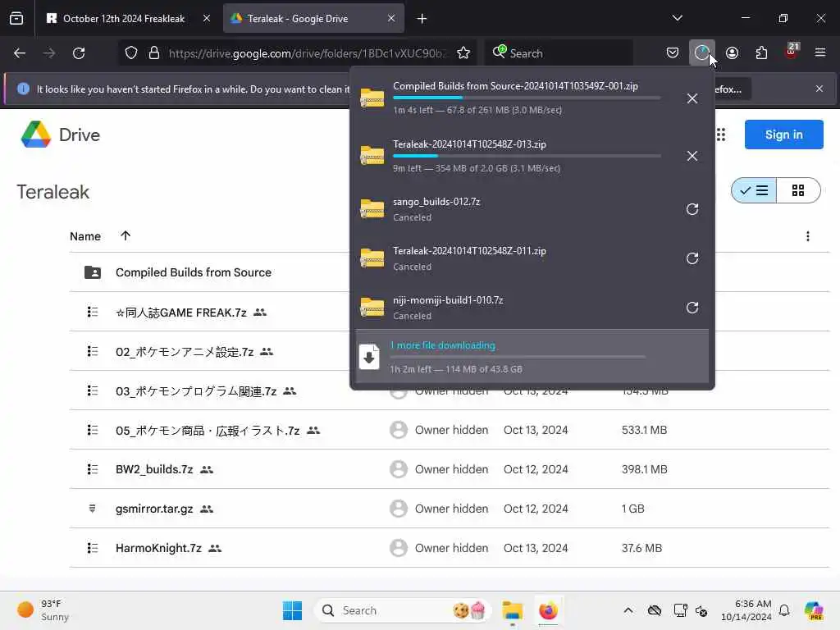Open the taskbar clock and date
This screenshot has width=840, height=630.
(x=746, y=610)
